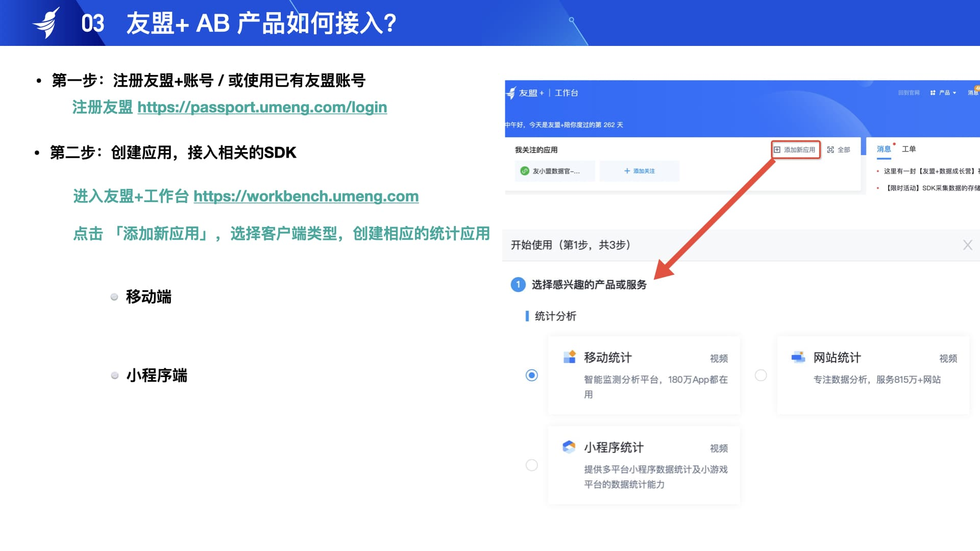Click the 移动端 bullet text

[x=149, y=297]
